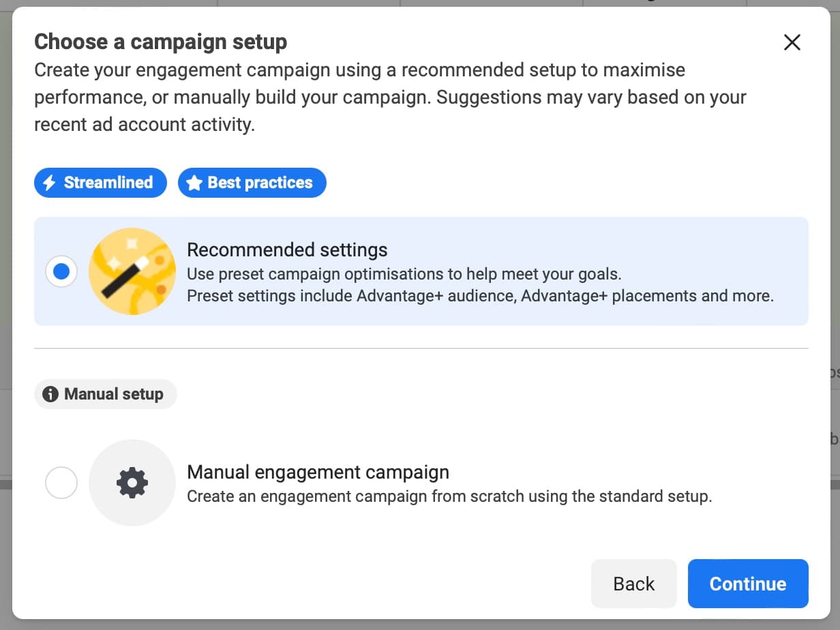Click the Advantage+ audience preset description line

click(480, 296)
